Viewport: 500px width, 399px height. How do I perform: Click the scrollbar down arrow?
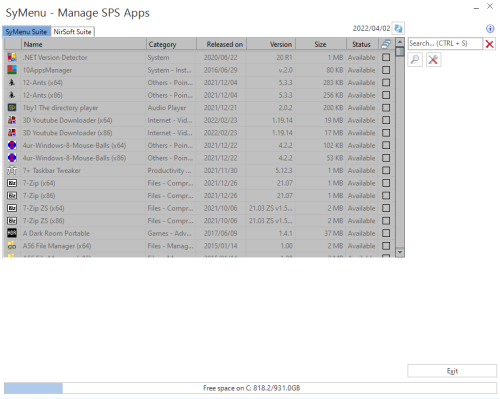pyautogui.click(x=400, y=252)
